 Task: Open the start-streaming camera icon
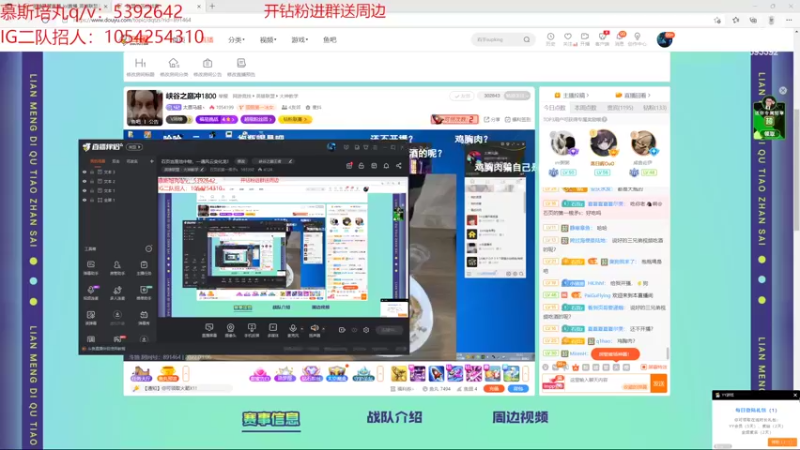tap(585, 37)
